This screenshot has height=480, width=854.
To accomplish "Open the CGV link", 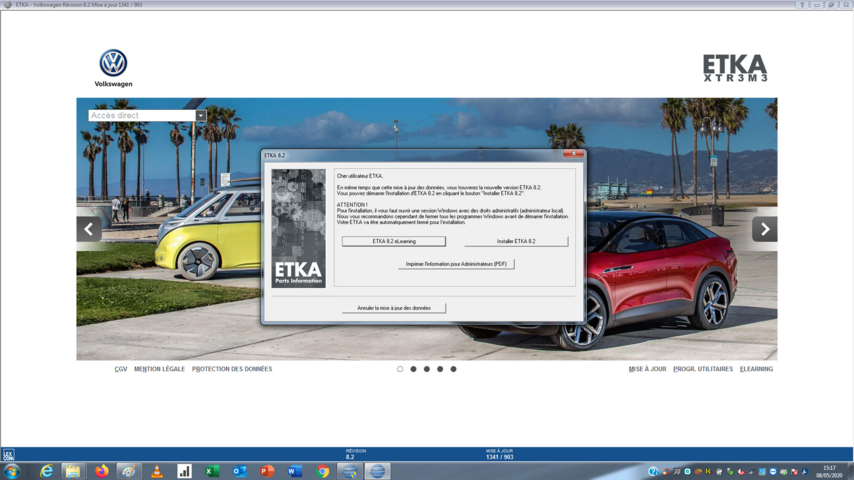I will coord(121,369).
